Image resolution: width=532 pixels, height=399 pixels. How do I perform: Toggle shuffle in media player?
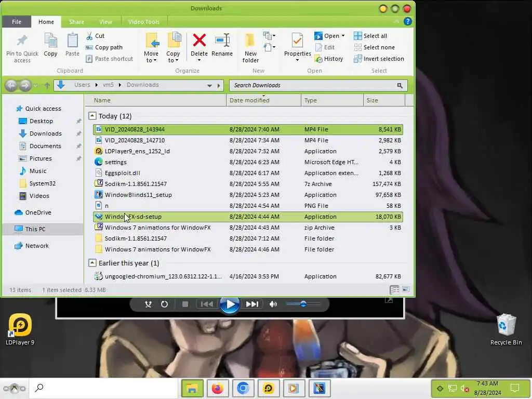148,304
